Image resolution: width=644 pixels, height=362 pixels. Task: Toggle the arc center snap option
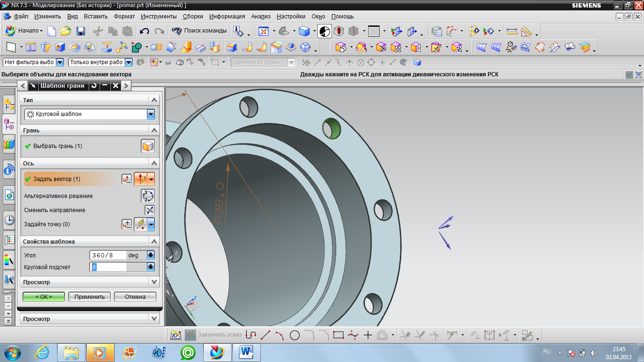(361, 62)
